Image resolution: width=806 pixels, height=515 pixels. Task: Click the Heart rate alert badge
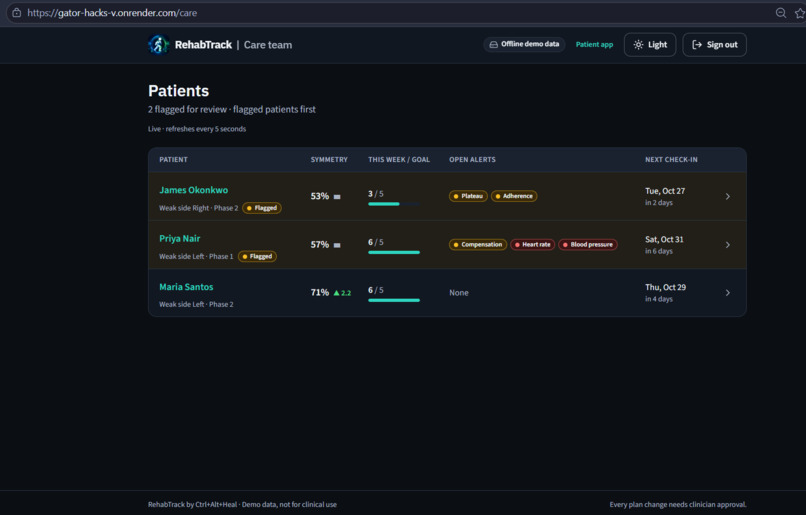[x=532, y=244]
